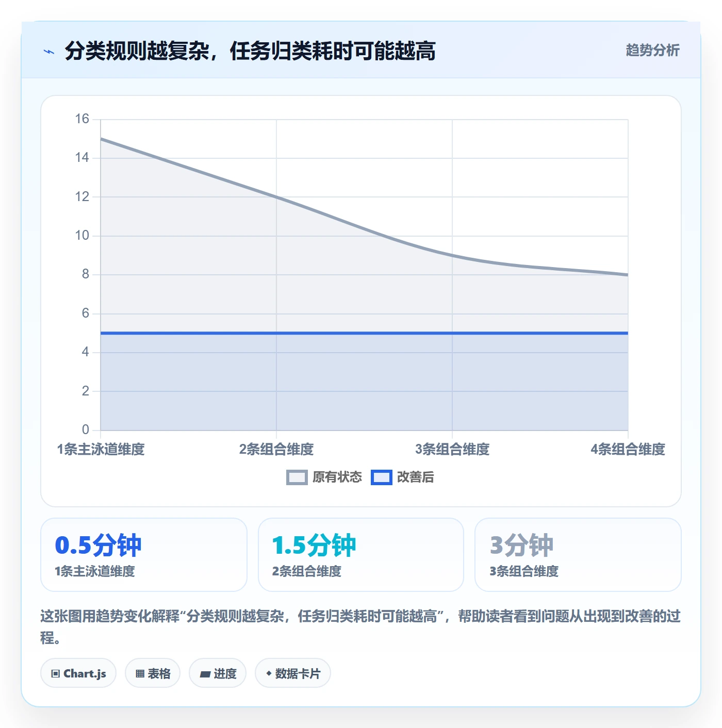
Task: Click the 1条主泳道维度 axis label
Action: click(101, 450)
